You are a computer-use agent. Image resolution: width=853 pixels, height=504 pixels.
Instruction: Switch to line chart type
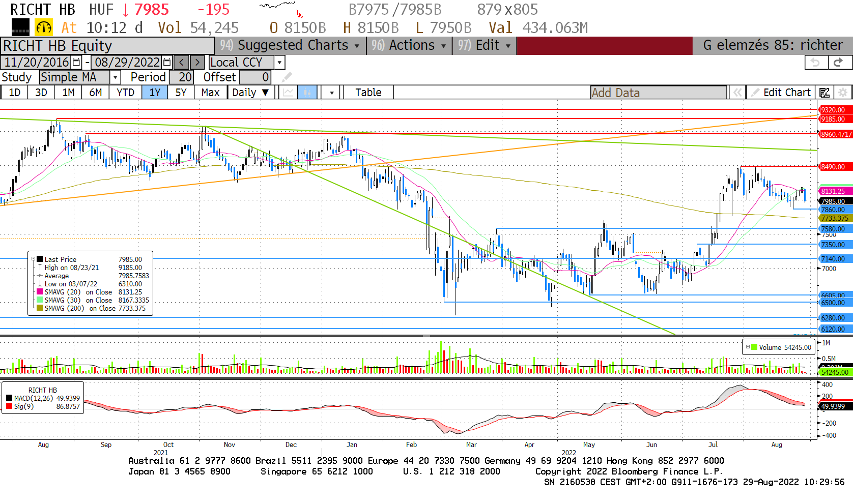coord(288,93)
